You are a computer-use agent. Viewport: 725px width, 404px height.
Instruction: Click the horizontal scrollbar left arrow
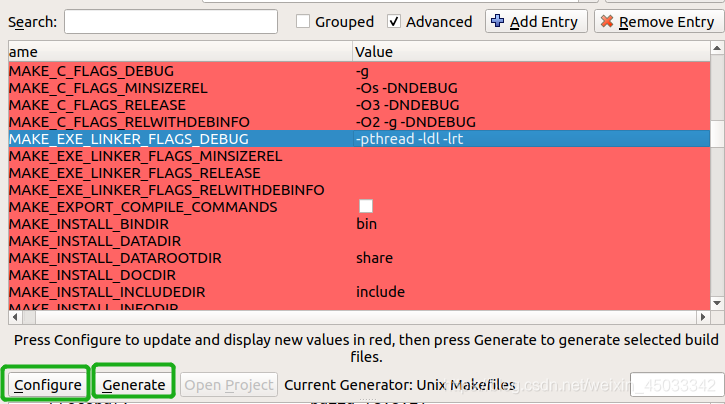[15, 317]
